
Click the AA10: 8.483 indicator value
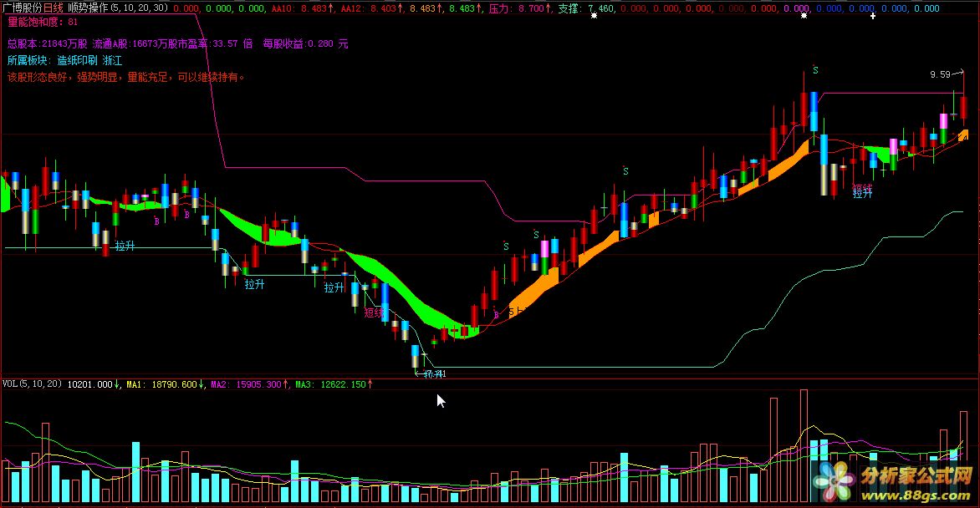tap(303, 8)
